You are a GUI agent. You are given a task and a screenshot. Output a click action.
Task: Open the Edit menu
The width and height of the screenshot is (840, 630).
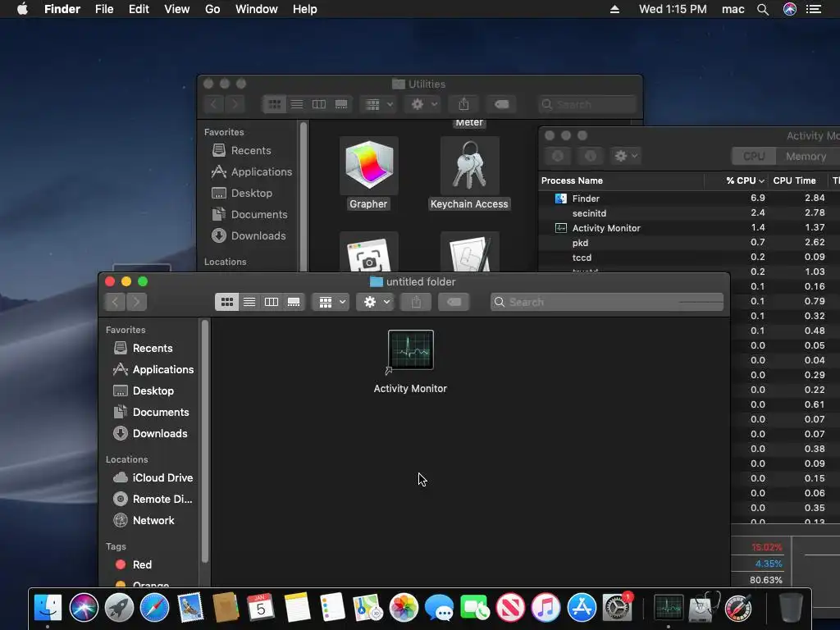[139, 9]
